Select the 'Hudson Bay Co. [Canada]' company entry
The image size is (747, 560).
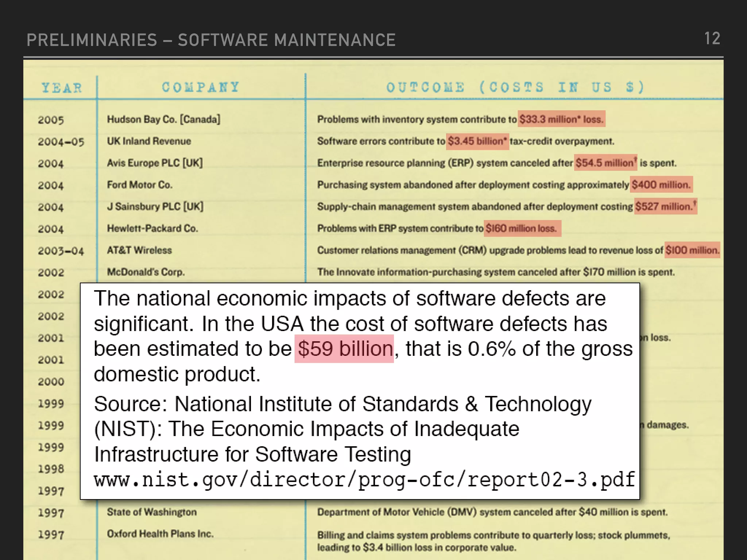[x=163, y=119]
